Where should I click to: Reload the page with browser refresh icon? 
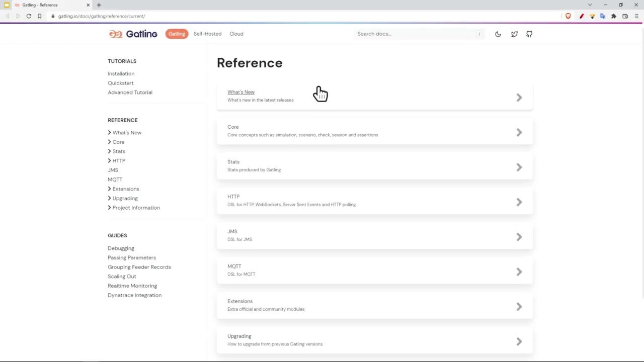tap(29, 16)
